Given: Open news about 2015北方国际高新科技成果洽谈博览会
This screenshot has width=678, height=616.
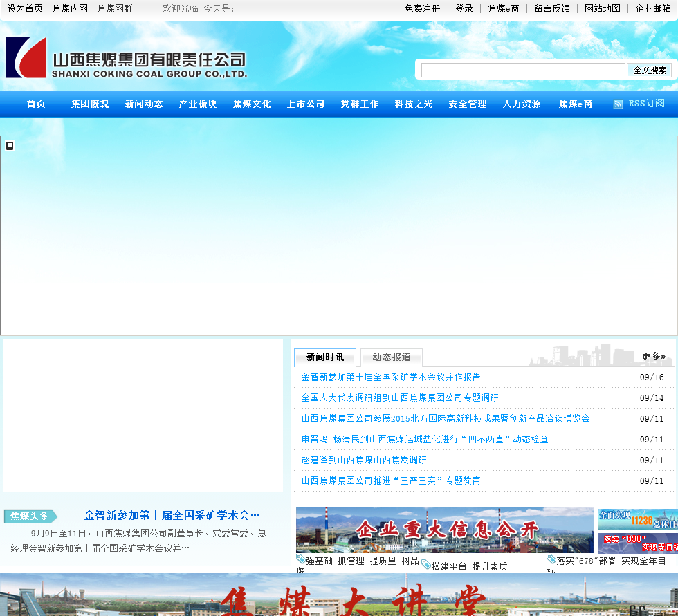Looking at the screenshot, I should click(446, 418).
